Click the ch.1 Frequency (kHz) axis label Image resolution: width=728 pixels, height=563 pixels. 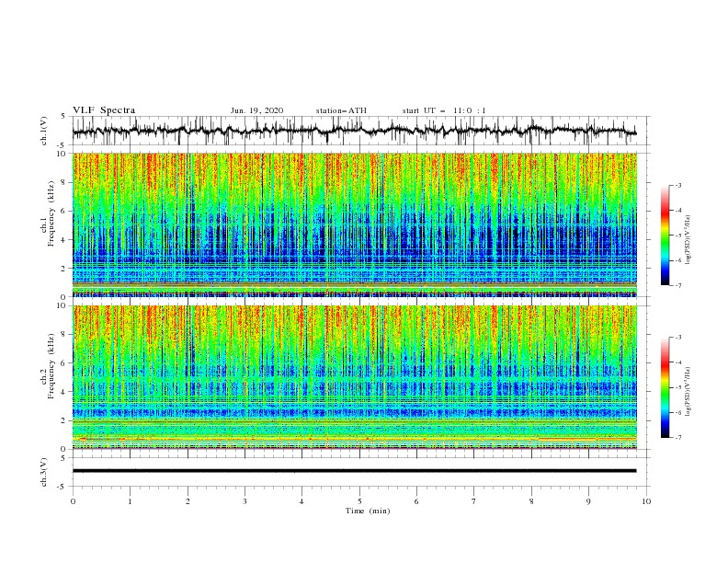[x=48, y=213]
